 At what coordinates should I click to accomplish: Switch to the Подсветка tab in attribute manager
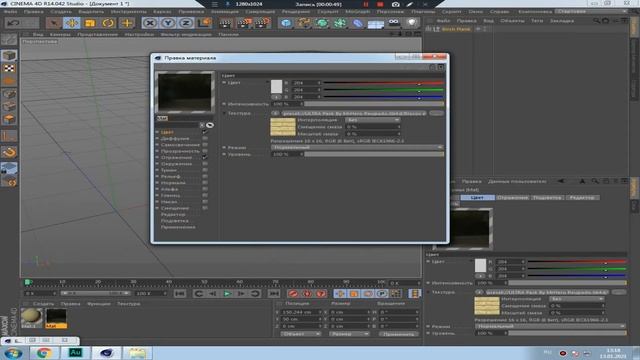547,198
